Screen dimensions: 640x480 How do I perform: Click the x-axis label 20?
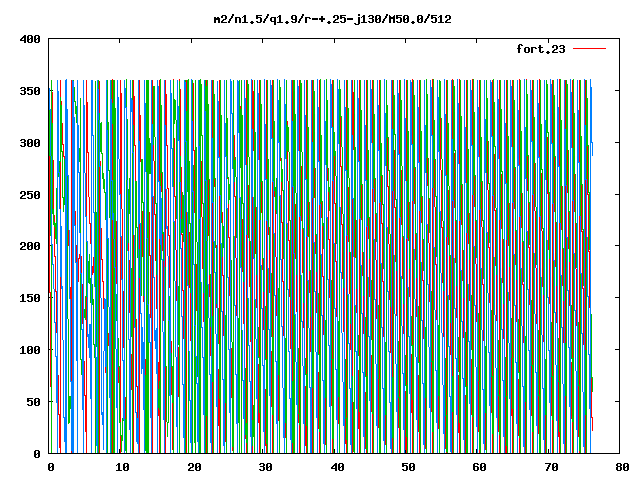tap(194, 467)
